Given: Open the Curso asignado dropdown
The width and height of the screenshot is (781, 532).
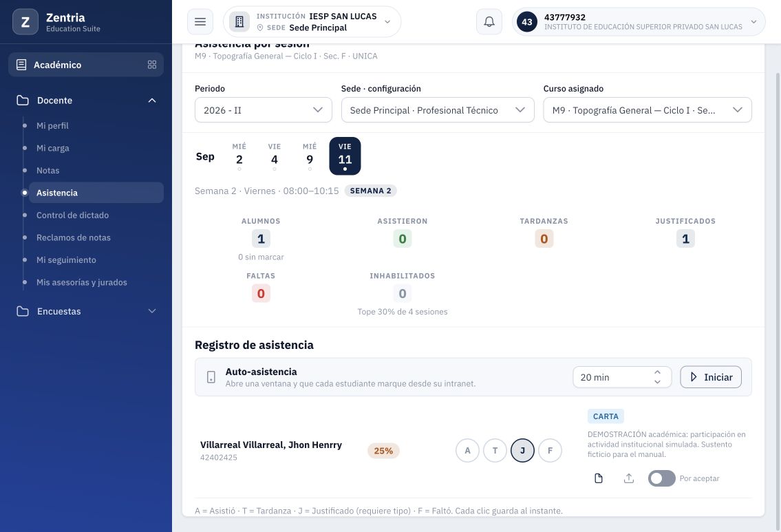Looking at the screenshot, I should [x=647, y=110].
